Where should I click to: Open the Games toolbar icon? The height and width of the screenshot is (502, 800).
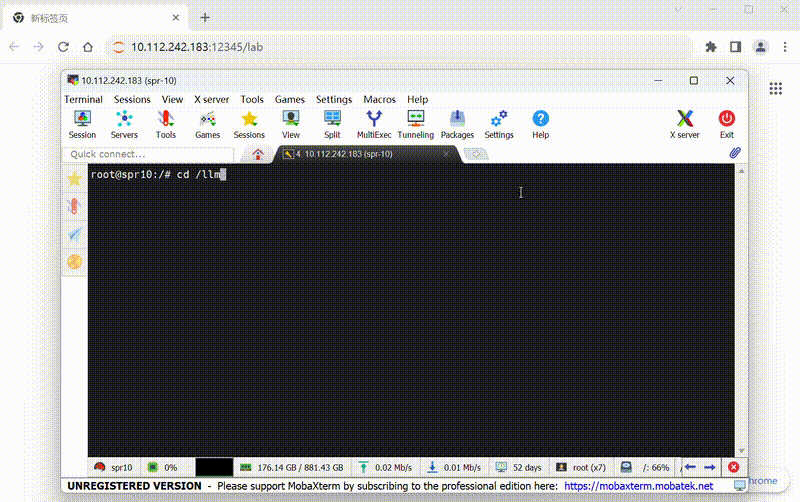207,124
